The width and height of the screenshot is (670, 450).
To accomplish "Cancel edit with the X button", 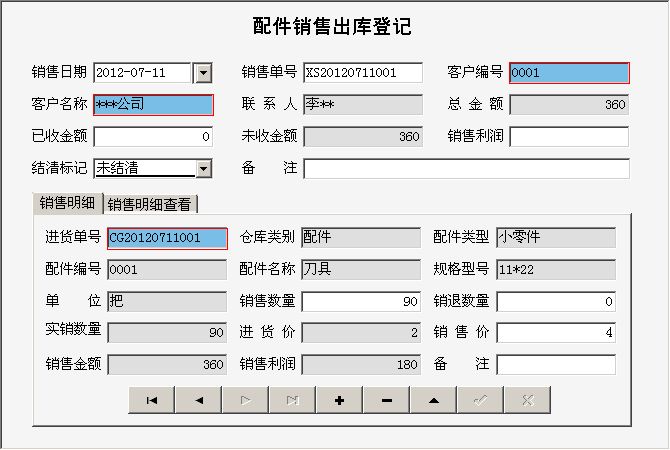I will tap(528, 400).
